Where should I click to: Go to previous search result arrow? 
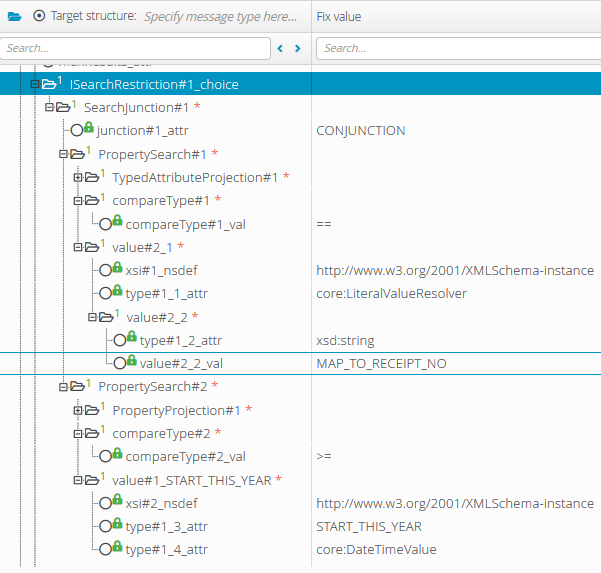click(280, 48)
